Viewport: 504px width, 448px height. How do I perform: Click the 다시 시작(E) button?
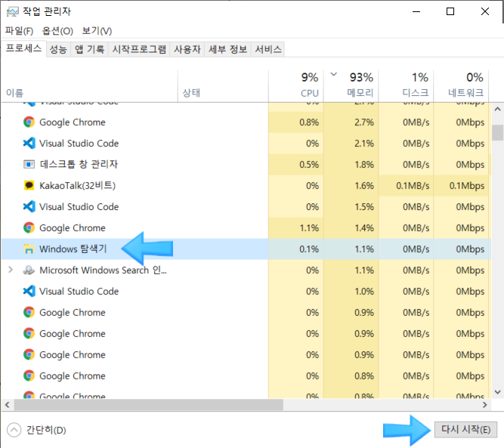[x=465, y=429]
